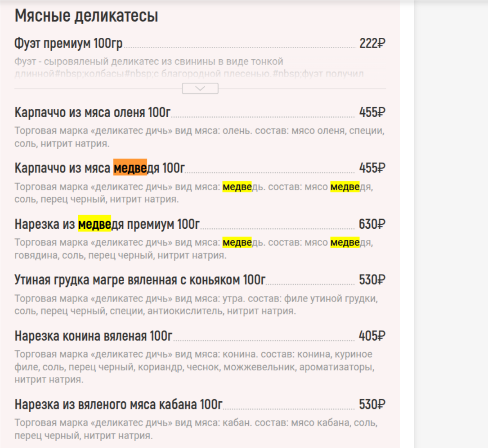Click the orange highlighted медве match
This screenshot has width=488, height=448.
pos(130,167)
